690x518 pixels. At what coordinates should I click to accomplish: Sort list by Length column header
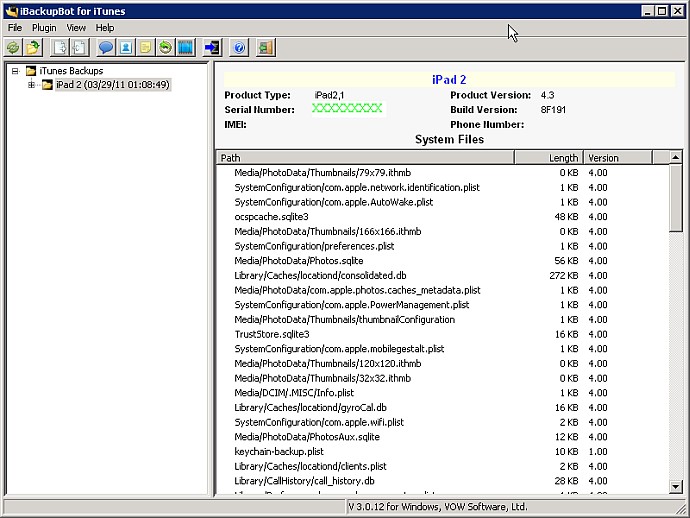coord(549,158)
